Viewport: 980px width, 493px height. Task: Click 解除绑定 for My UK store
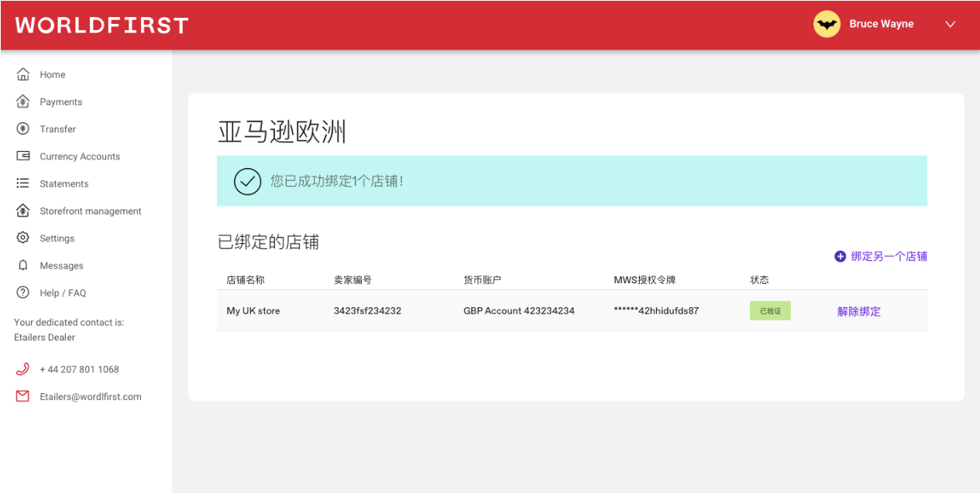[859, 311]
